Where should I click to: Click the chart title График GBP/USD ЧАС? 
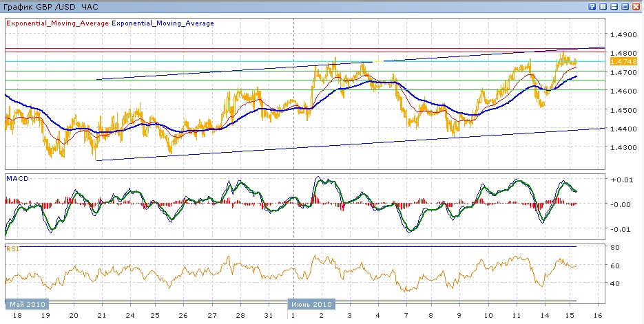[x=51, y=7]
